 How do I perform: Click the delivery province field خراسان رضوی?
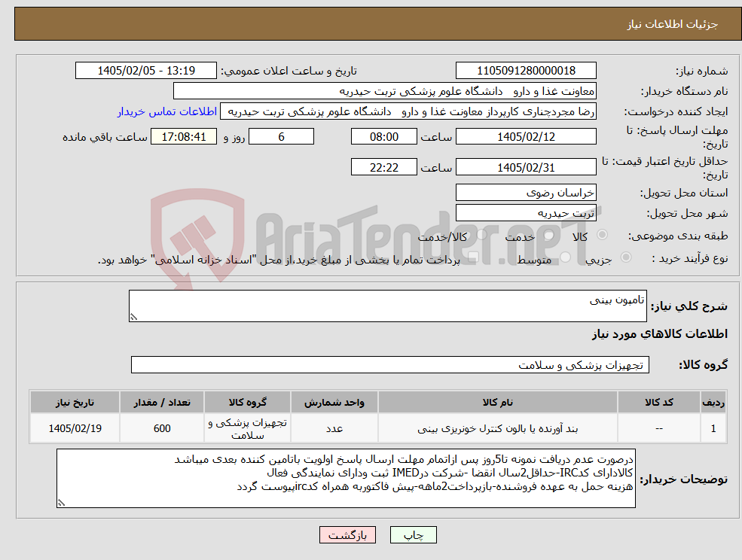526,193
